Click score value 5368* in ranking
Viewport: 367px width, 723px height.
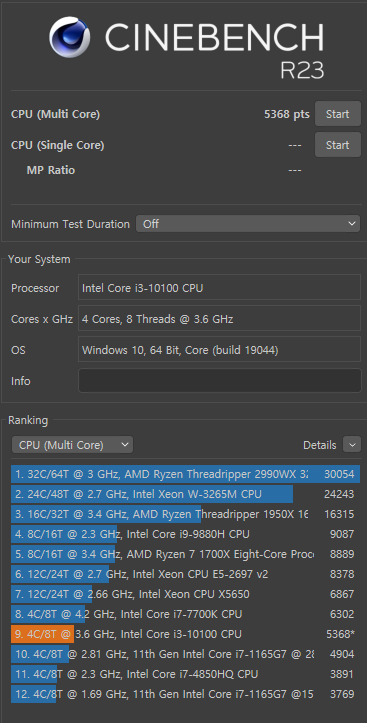(x=340, y=634)
